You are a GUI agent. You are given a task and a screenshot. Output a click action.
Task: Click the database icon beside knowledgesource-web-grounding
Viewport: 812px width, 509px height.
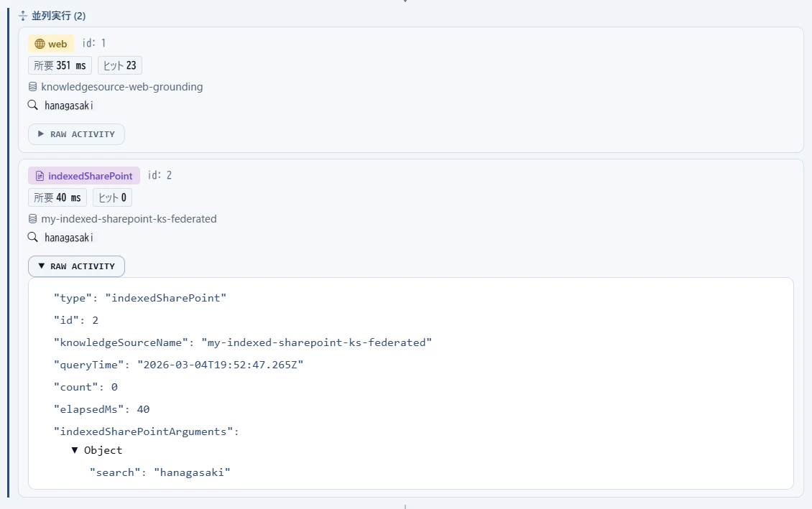pyautogui.click(x=32, y=87)
